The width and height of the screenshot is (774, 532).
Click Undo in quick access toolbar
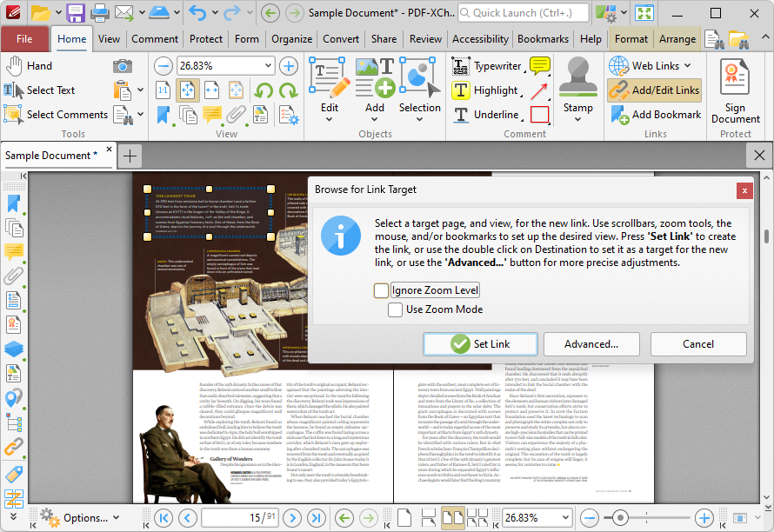pos(197,13)
